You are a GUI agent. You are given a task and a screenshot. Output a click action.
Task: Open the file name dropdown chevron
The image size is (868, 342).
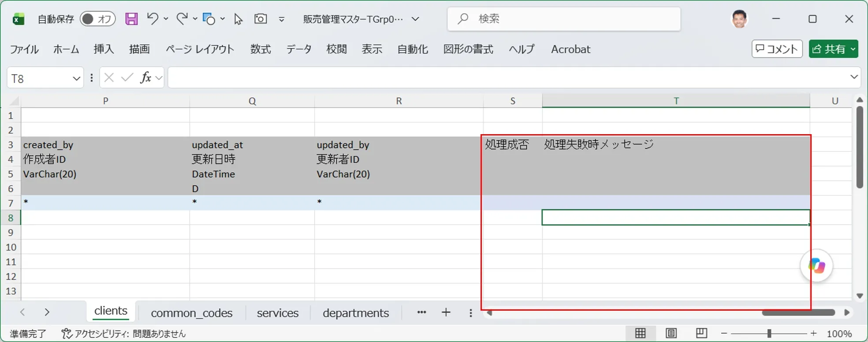pos(415,19)
